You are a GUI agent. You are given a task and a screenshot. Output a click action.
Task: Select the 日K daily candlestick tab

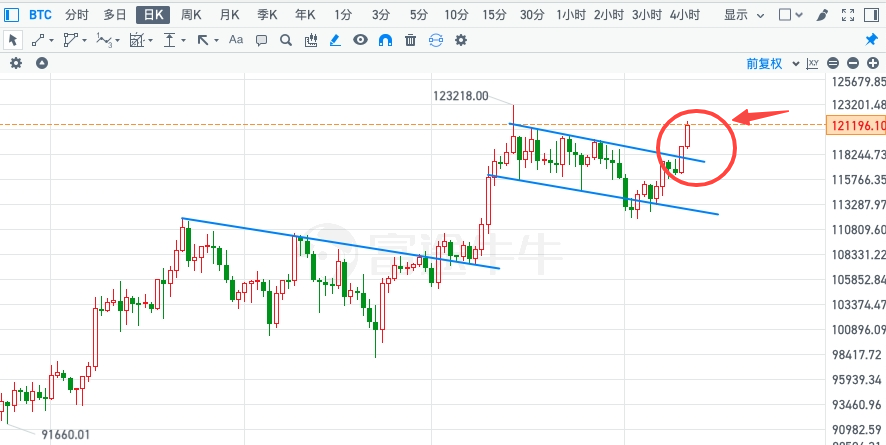coord(153,15)
